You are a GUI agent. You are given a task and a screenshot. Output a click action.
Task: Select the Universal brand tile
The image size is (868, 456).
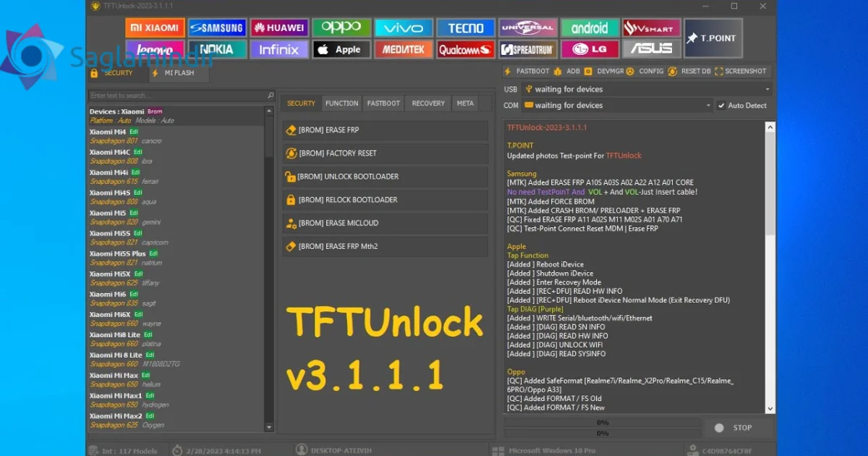coord(528,28)
